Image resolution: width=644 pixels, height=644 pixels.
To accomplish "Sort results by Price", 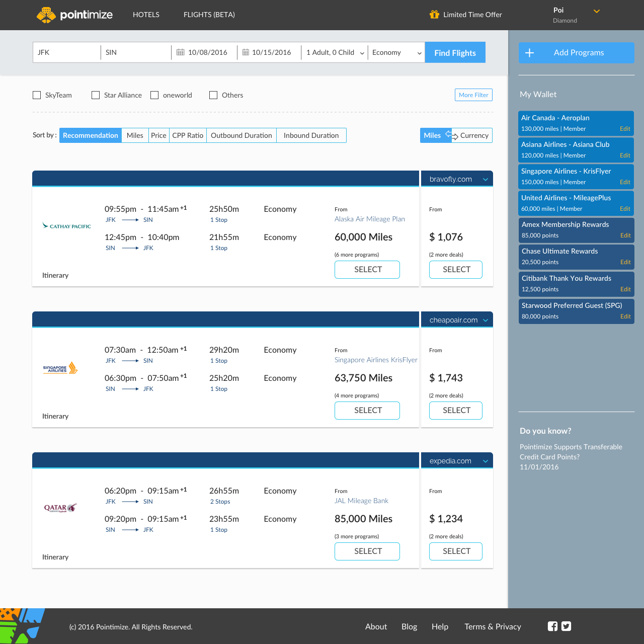I will [158, 135].
